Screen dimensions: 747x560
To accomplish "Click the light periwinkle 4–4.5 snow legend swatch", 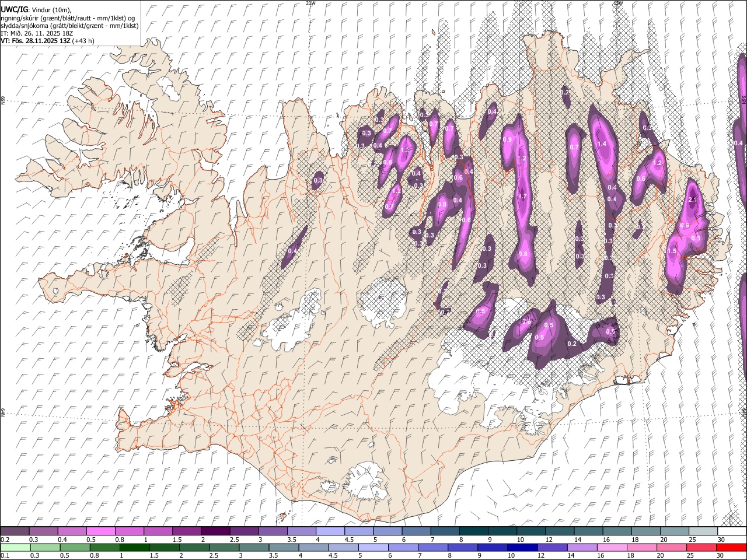I will 330,531.
